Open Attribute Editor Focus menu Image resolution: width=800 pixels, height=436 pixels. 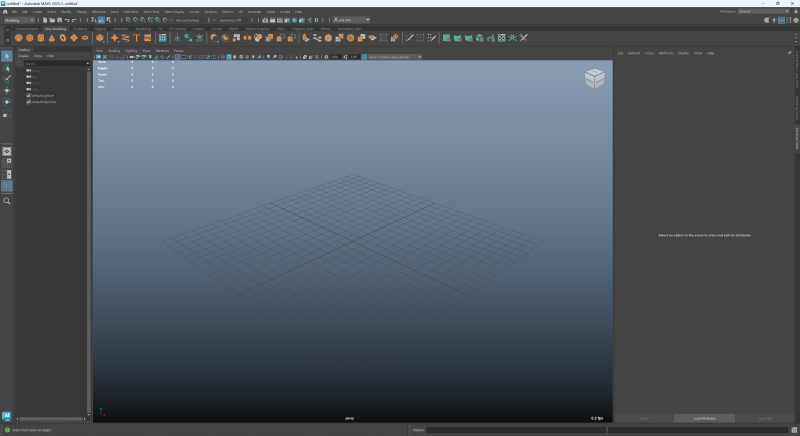tap(649, 53)
